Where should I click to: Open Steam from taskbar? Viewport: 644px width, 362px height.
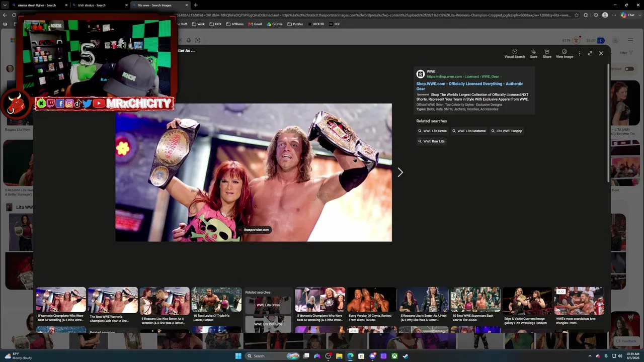click(x=406, y=356)
